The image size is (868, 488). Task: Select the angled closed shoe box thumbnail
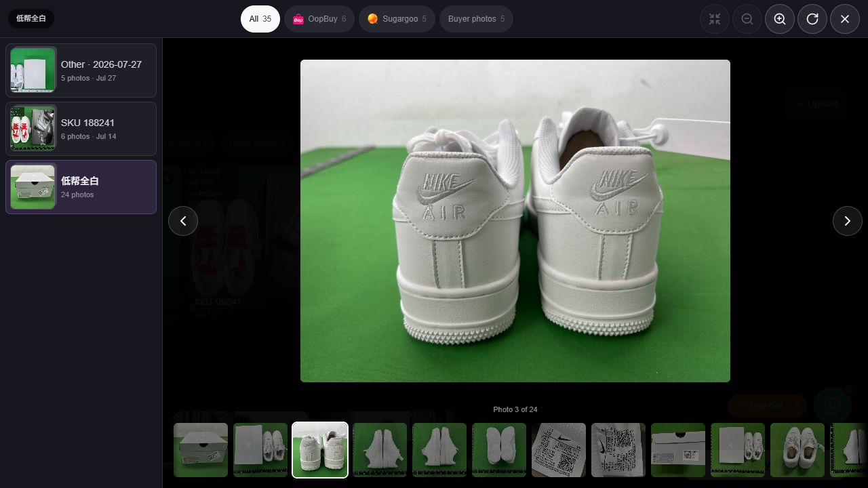pyautogui.click(x=201, y=450)
